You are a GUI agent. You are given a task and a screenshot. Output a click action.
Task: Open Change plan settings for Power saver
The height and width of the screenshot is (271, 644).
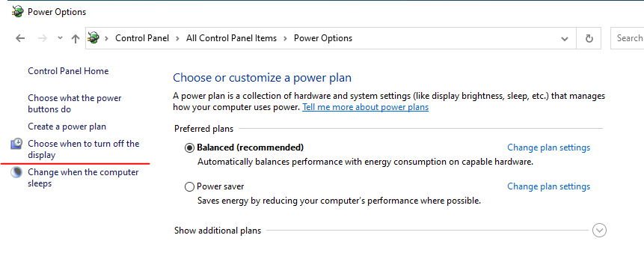pos(549,186)
